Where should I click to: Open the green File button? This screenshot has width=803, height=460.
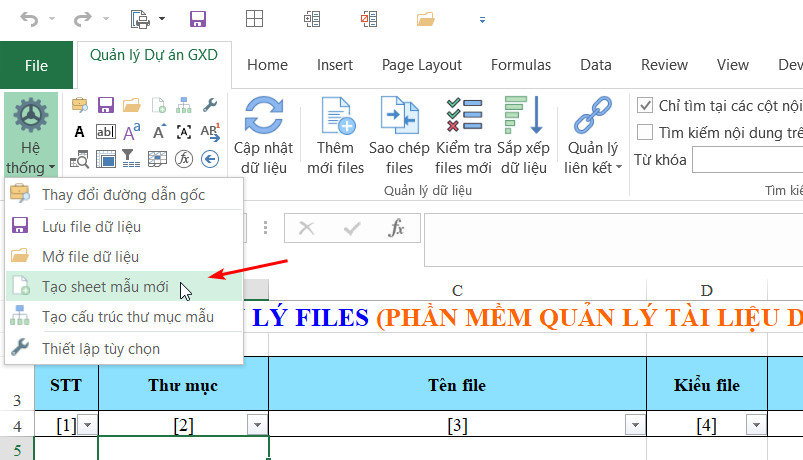(37, 66)
